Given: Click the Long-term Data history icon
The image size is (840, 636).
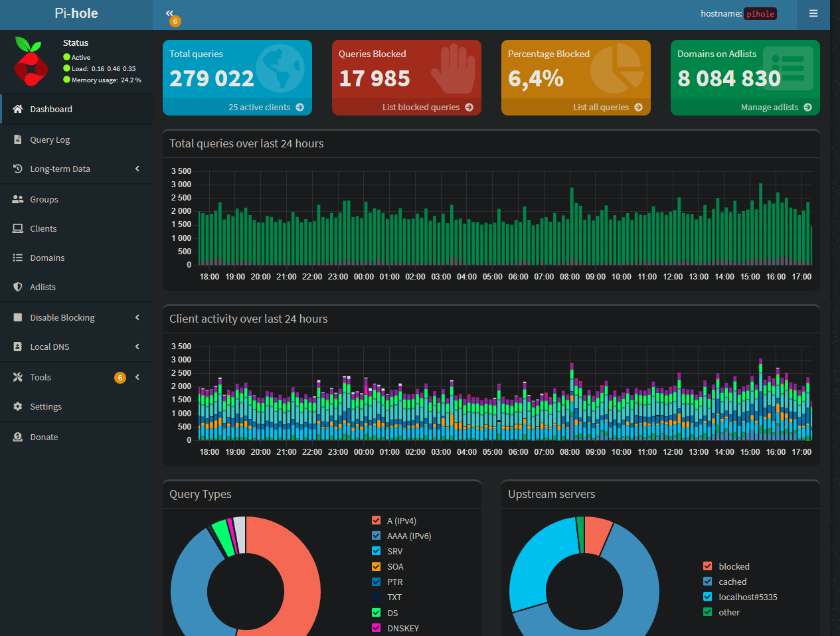Looking at the screenshot, I should pyautogui.click(x=18, y=169).
